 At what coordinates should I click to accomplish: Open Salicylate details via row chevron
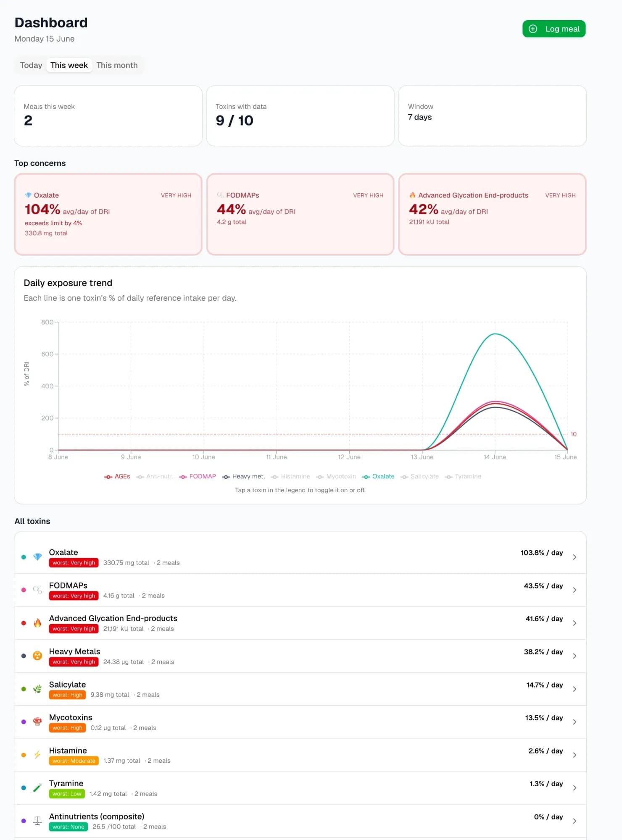tap(575, 689)
